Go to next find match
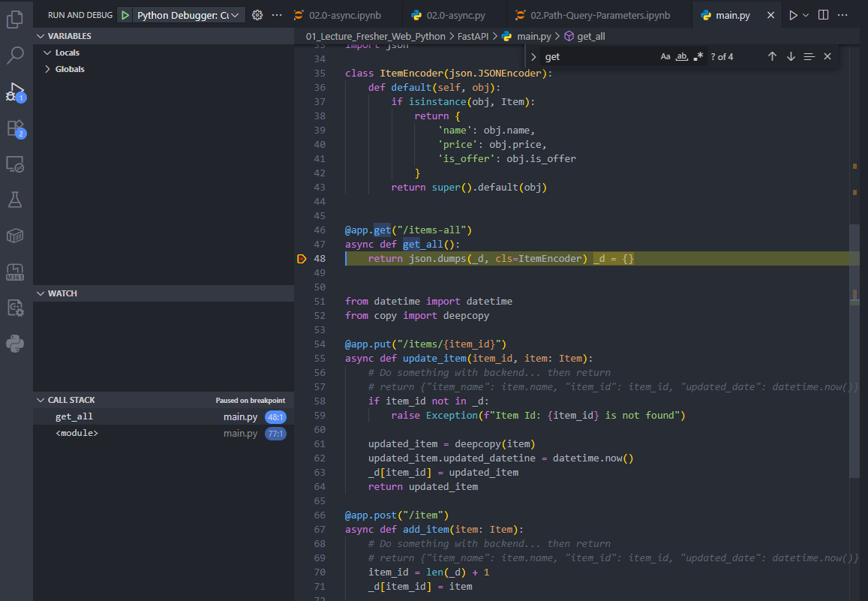Image resolution: width=868 pixels, height=601 pixels. pyautogui.click(x=791, y=56)
